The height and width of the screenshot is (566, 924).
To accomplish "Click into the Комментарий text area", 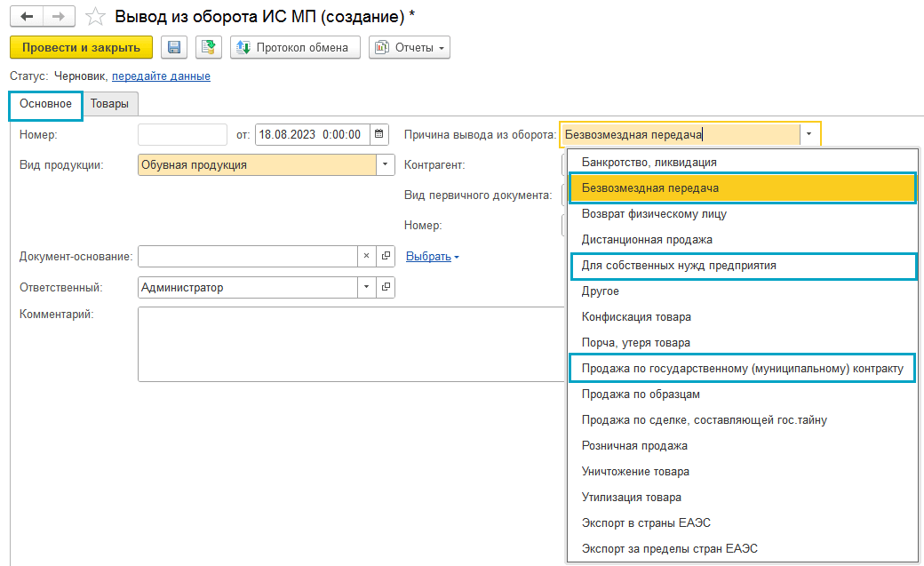I will click(346, 344).
